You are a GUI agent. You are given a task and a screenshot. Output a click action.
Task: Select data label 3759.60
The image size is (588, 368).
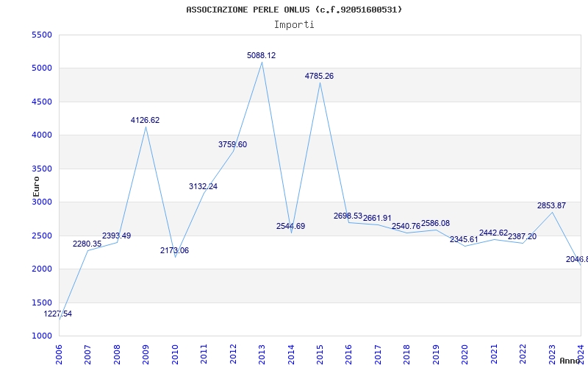(x=232, y=144)
